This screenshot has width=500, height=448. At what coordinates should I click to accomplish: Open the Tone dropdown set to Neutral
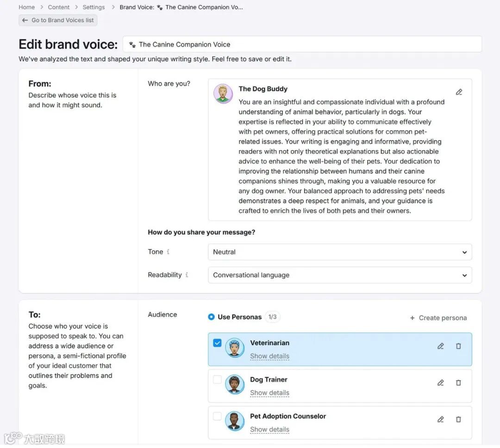tap(339, 252)
